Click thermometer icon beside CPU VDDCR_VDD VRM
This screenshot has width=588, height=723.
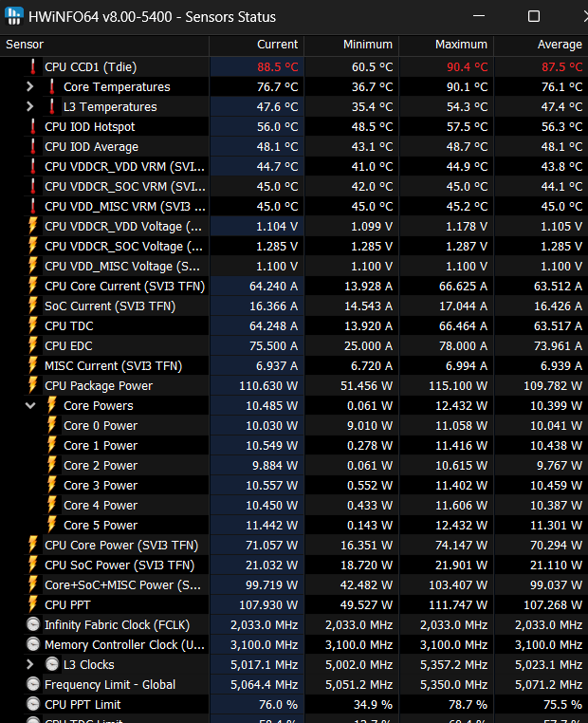(32, 166)
